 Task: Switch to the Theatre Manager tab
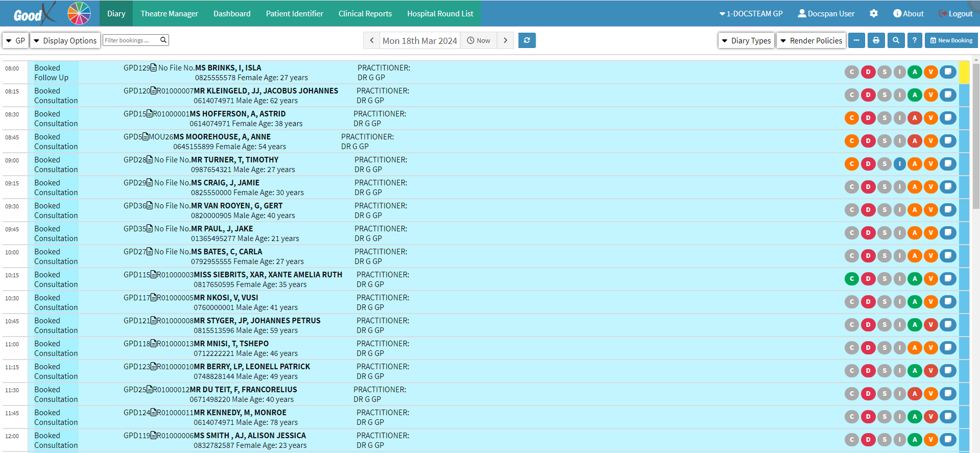[x=169, y=14]
